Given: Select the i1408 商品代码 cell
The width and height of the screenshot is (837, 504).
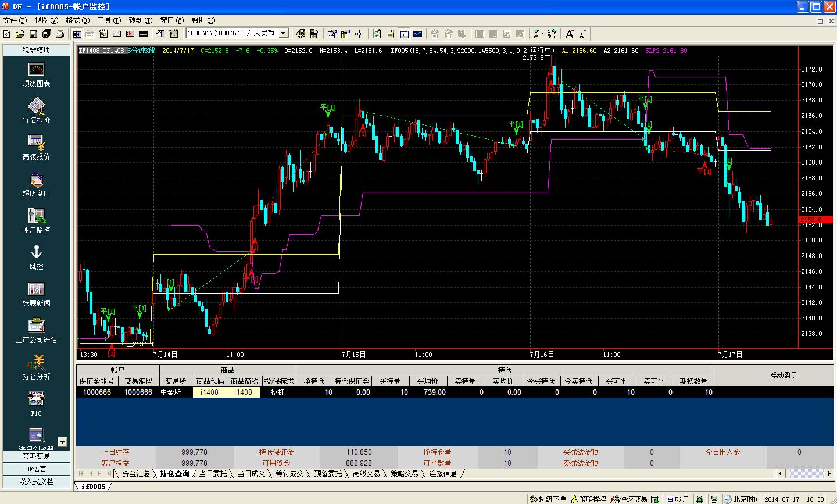Looking at the screenshot, I should click(209, 392).
